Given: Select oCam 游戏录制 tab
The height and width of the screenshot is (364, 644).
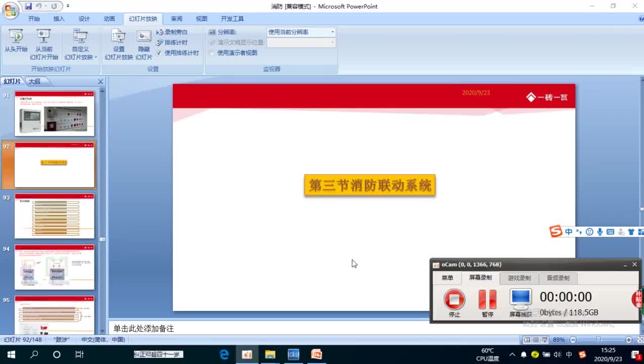Looking at the screenshot, I should [519, 278].
